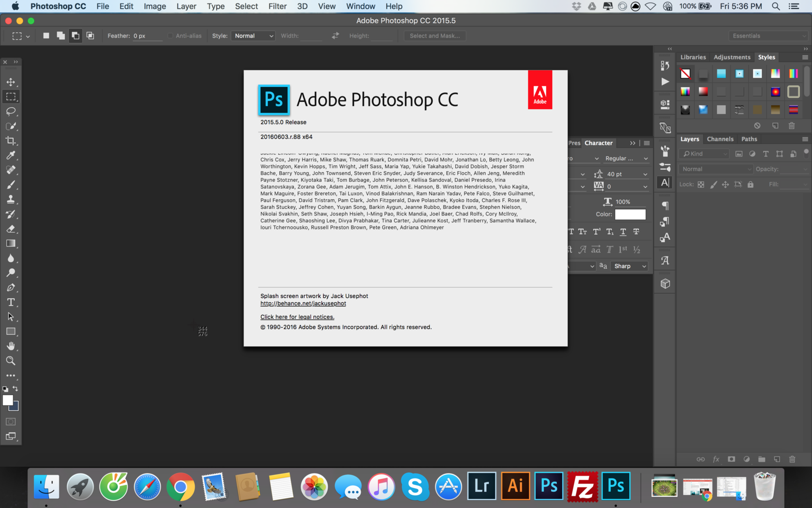The width and height of the screenshot is (812, 508).
Task: Select the Path Selection tool
Action: coord(11,317)
